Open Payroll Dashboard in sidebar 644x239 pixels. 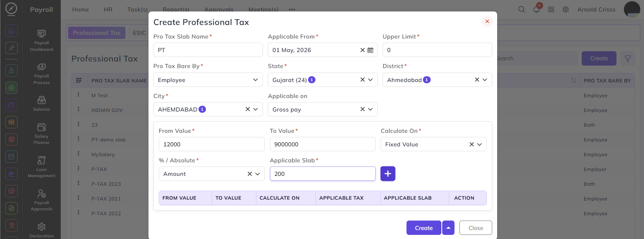pos(41,41)
